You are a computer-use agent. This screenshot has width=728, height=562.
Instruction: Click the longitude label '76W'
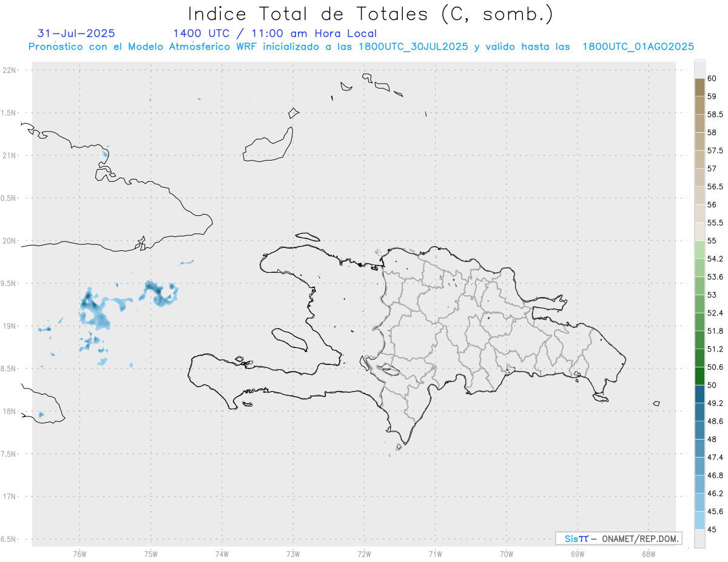pos(79,554)
